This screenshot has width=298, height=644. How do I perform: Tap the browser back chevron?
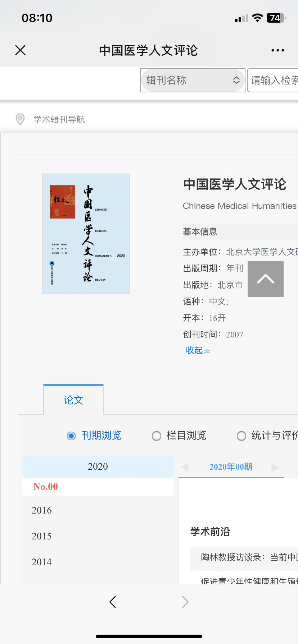click(x=113, y=602)
